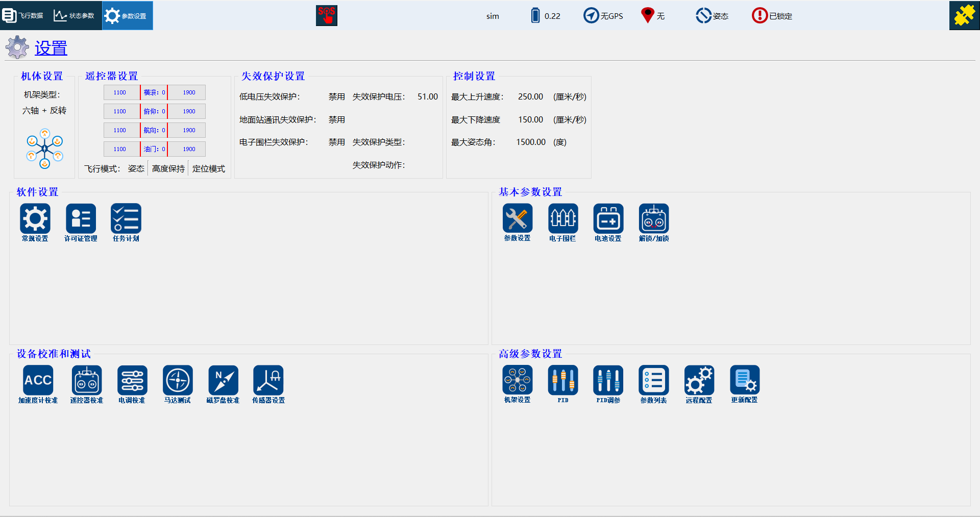Click 禁用 next to 低电压失效保护

337,96
